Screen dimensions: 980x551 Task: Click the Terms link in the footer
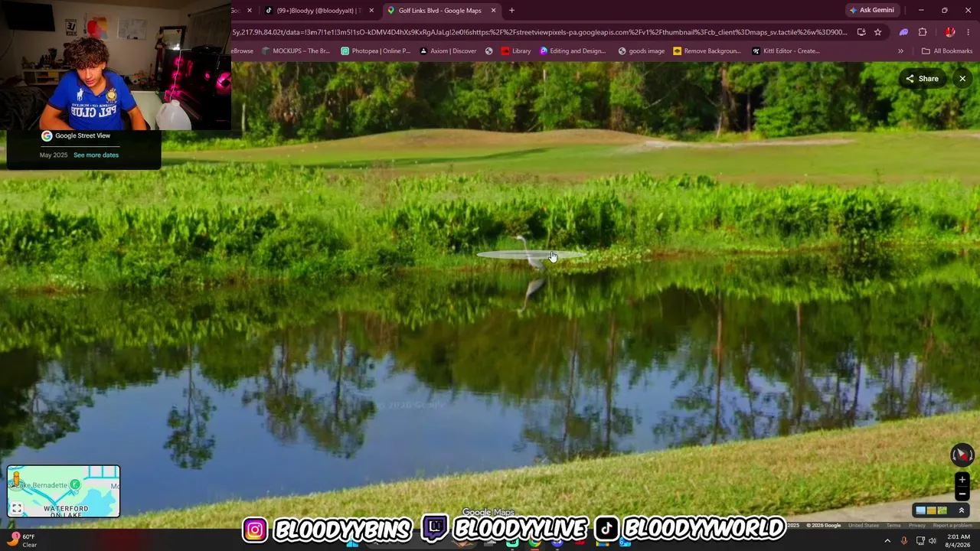pyautogui.click(x=893, y=525)
